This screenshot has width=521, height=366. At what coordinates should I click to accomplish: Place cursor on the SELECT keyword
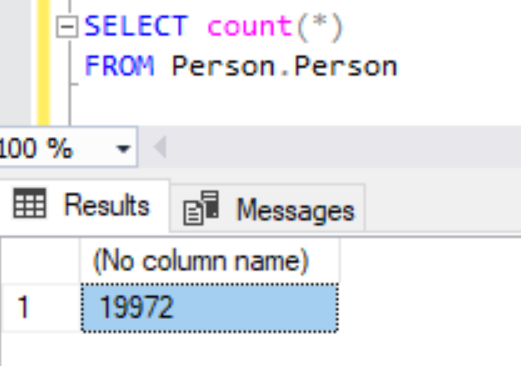pyautogui.click(x=136, y=26)
